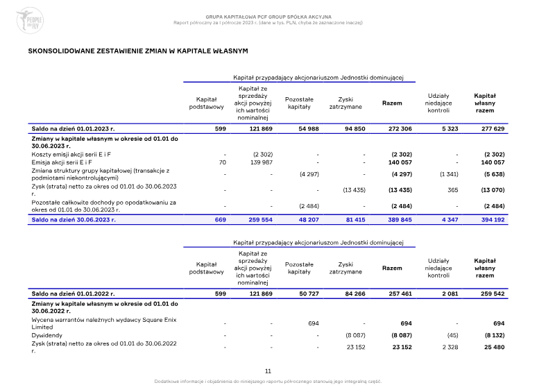555x392 pixels.
Task: Select the footer note 'Dodatkowe informacje i objaśnienia'
Action: pyautogui.click(x=268, y=381)
